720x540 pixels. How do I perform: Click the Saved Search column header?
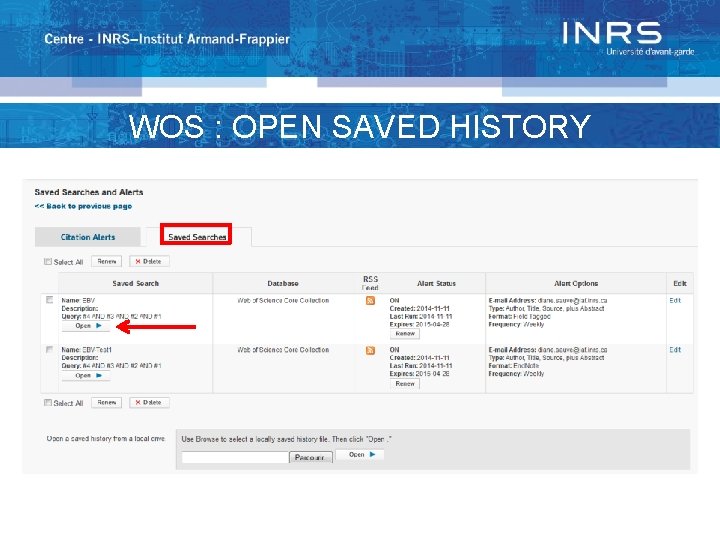tap(135, 283)
